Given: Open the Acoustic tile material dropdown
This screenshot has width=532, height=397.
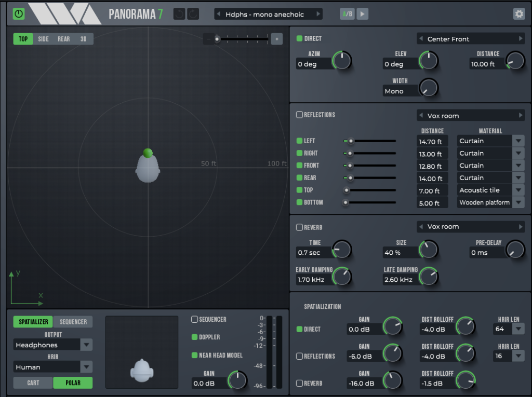Looking at the screenshot, I should click(x=490, y=190).
